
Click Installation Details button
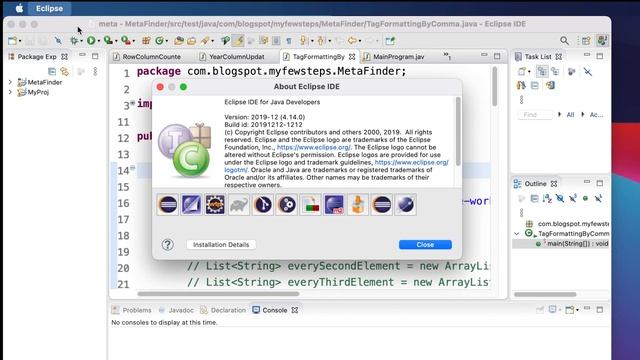(221, 244)
